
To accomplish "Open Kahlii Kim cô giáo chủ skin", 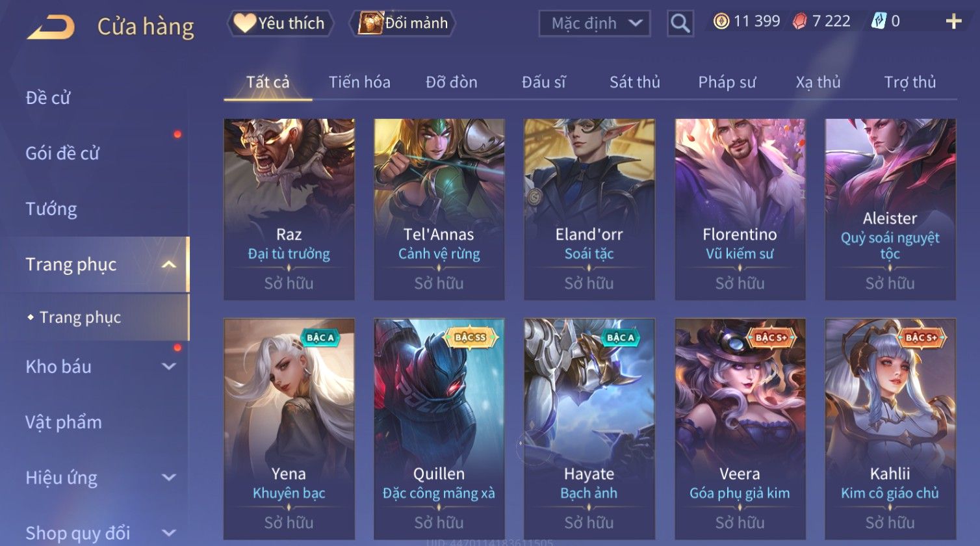I will pos(890,428).
